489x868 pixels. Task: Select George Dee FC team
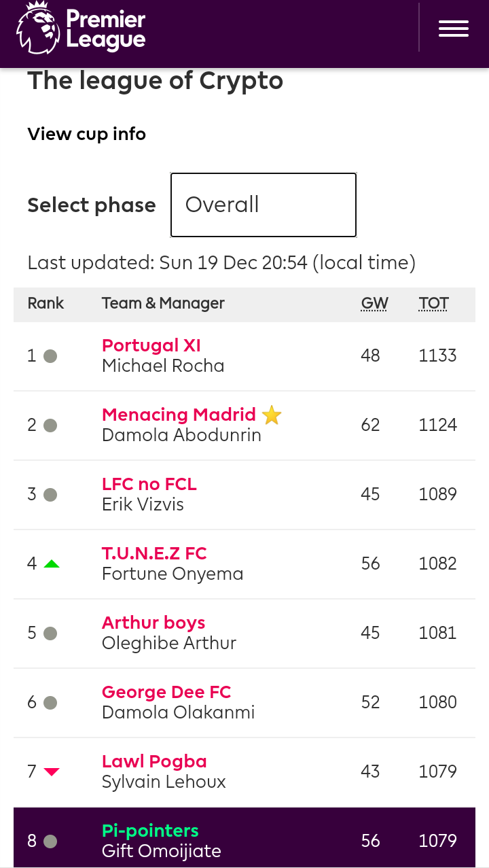click(166, 692)
